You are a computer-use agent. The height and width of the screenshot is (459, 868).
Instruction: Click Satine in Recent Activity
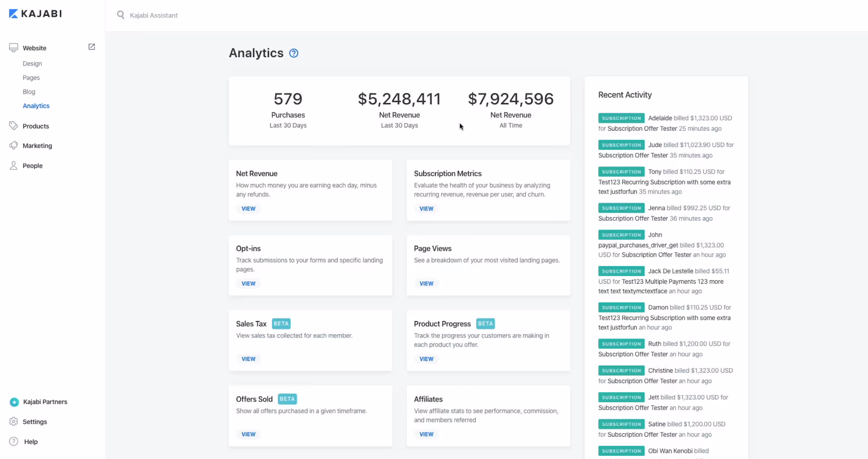(x=656, y=424)
